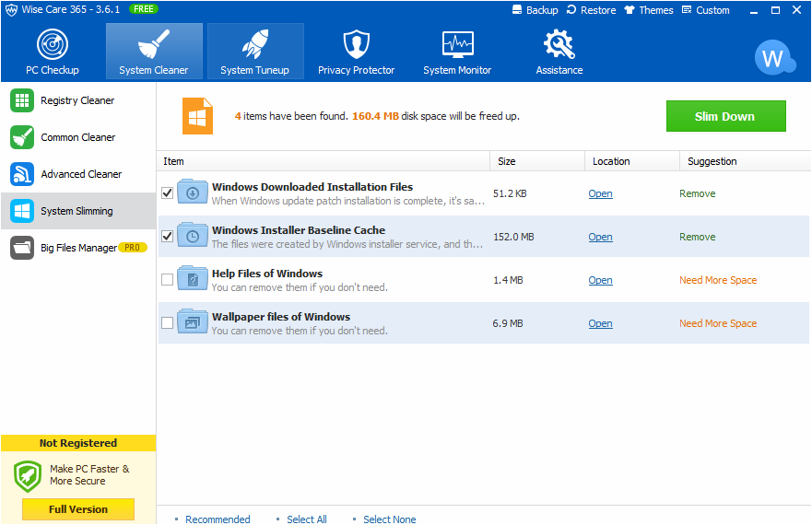Click the Windows Installer Baseline Cache folder icon
Image resolution: width=812 pixels, height=525 pixels.
193,235
